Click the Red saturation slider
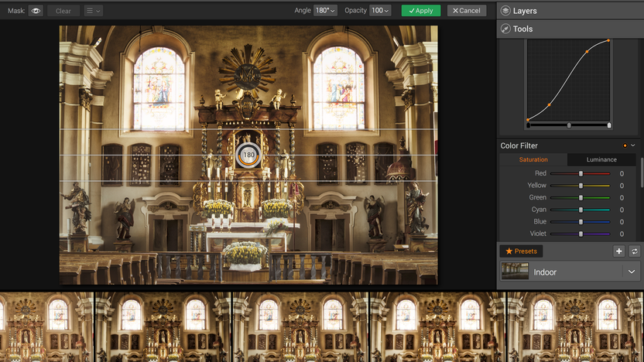This screenshot has height=362, width=644. pyautogui.click(x=581, y=173)
